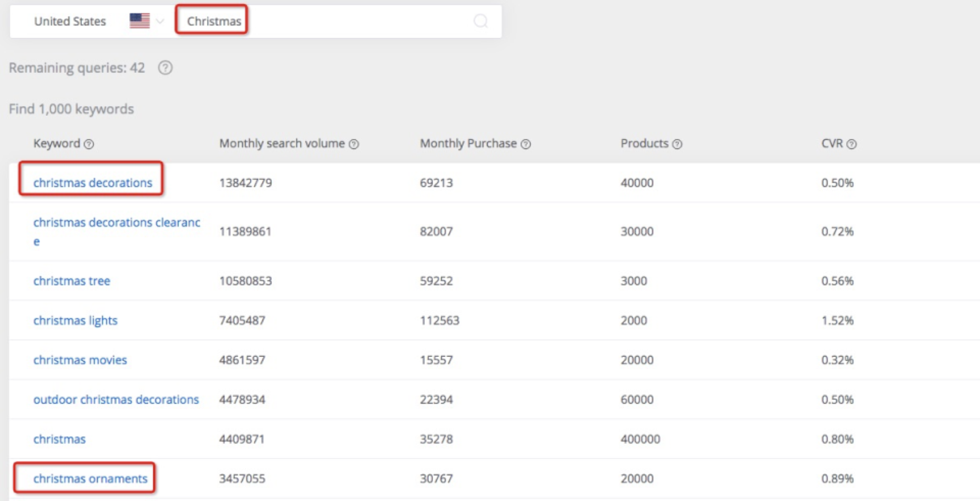This screenshot has height=501, width=980.
Task: Click the Find 1,000 keywords text
Action: click(x=71, y=109)
